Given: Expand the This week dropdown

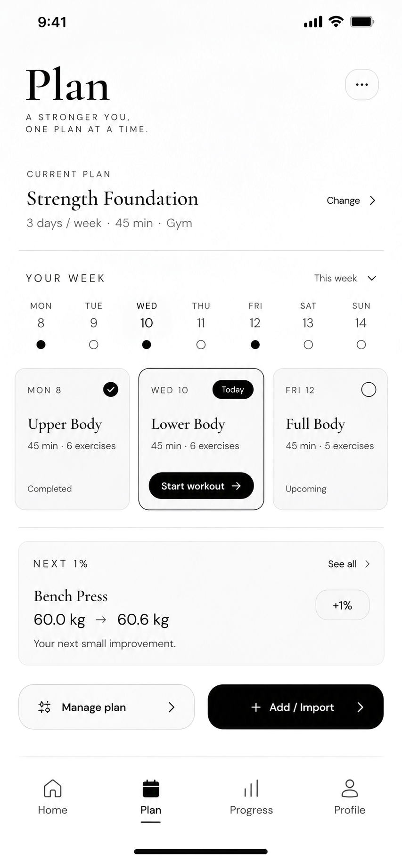Looking at the screenshot, I should click(x=345, y=278).
